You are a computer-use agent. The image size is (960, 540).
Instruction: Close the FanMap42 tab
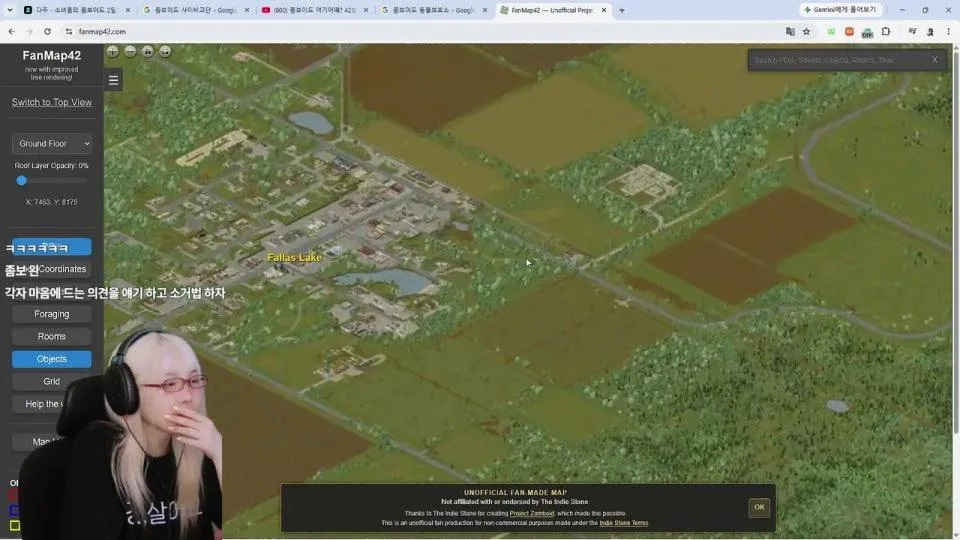(x=604, y=10)
